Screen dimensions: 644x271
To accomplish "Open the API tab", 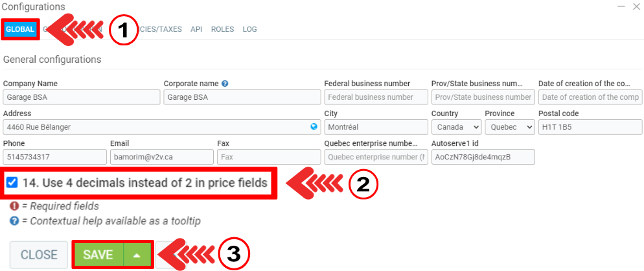I will pyautogui.click(x=196, y=29).
